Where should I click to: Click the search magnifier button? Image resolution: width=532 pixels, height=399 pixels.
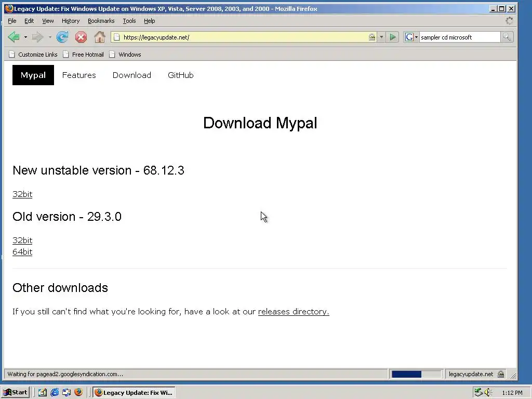pyautogui.click(x=507, y=37)
